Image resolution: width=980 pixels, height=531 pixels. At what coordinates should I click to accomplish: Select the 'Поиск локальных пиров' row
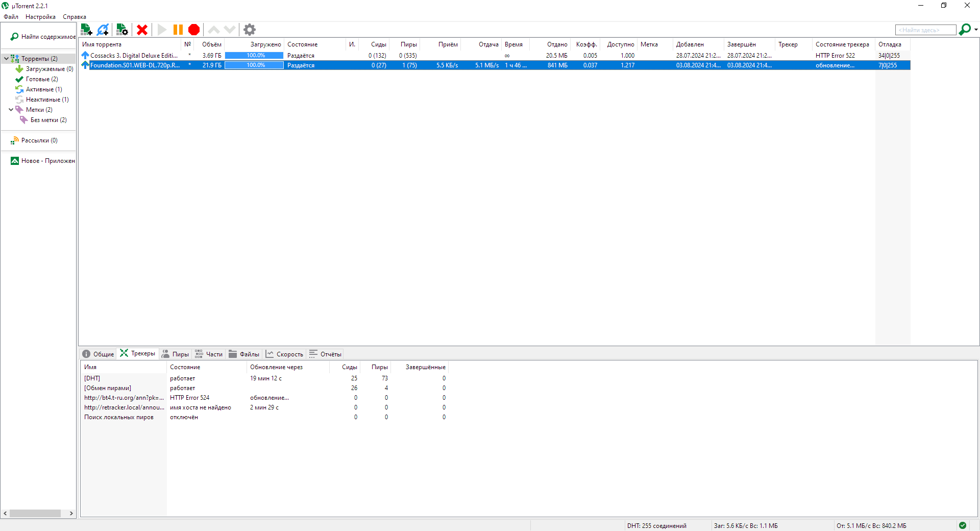pyautogui.click(x=264, y=417)
